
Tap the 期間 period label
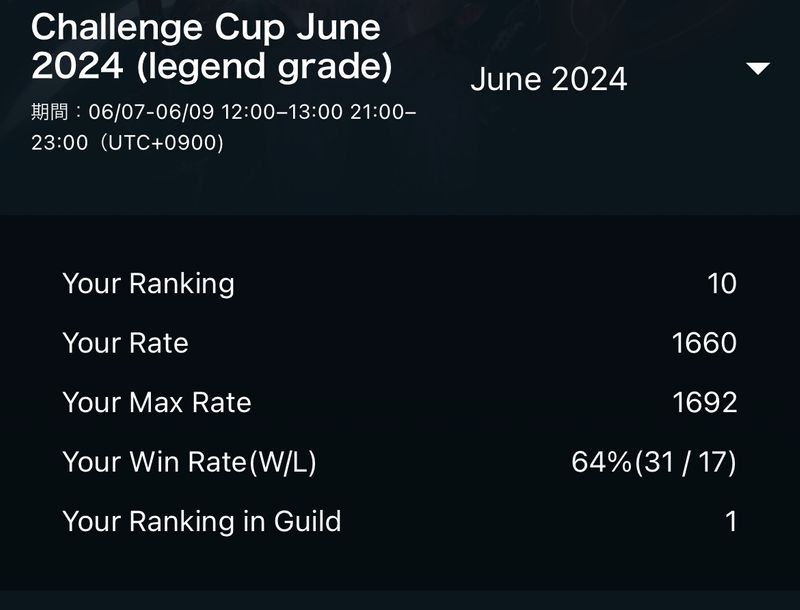(x=51, y=112)
